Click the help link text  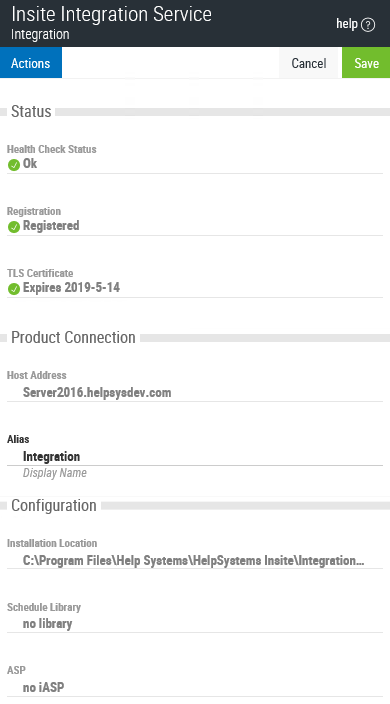pos(347,24)
